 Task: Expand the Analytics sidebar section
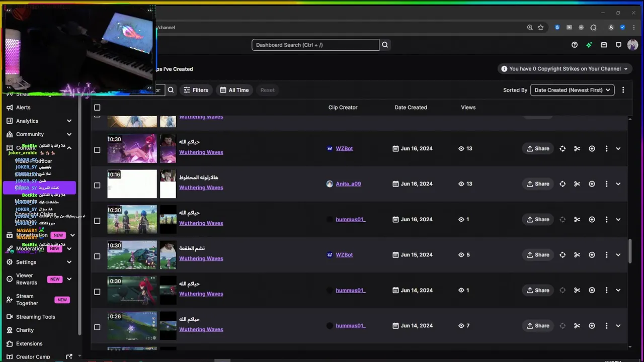(x=69, y=121)
